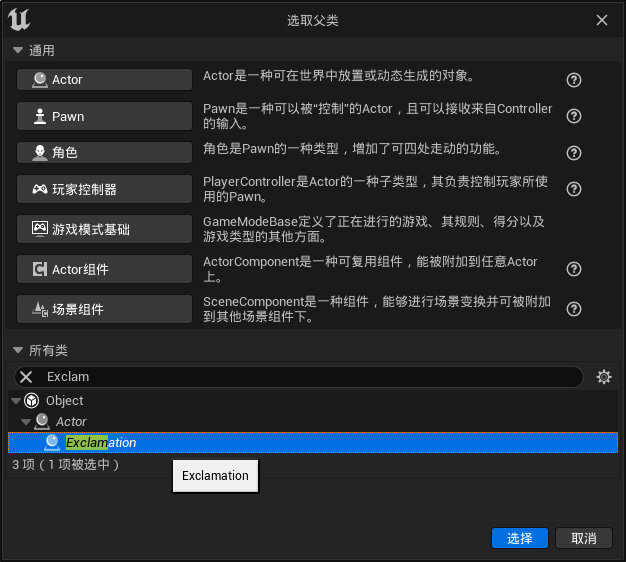Choose 场景组件 as parent class
This screenshot has height=562, width=626.
pos(104,309)
